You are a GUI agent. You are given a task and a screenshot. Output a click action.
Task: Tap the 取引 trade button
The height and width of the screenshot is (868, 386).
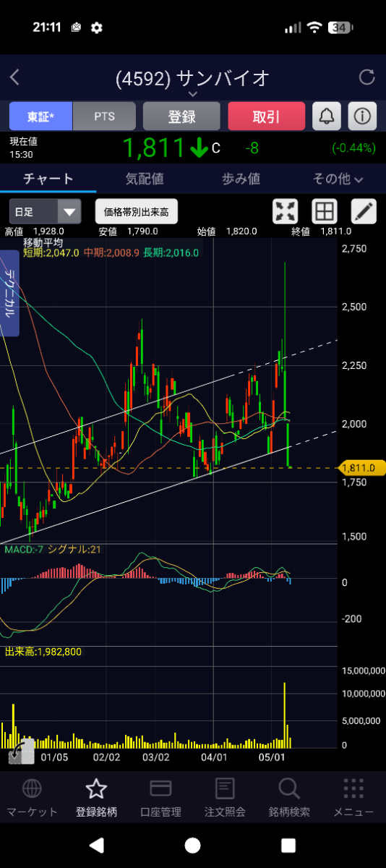tap(267, 116)
